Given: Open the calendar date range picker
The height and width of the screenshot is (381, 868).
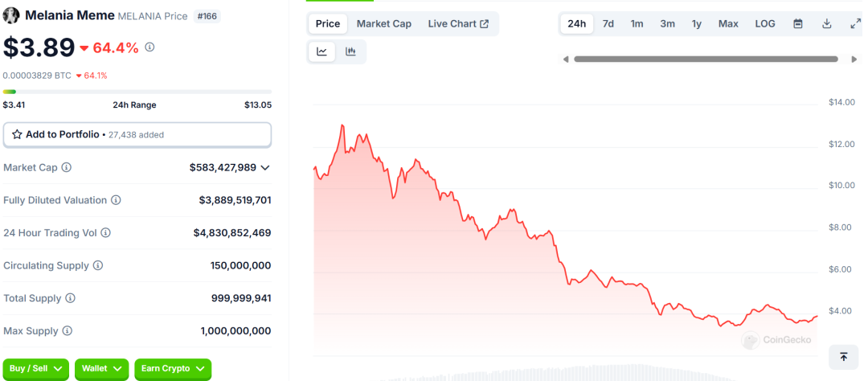Looking at the screenshot, I should click(x=798, y=24).
